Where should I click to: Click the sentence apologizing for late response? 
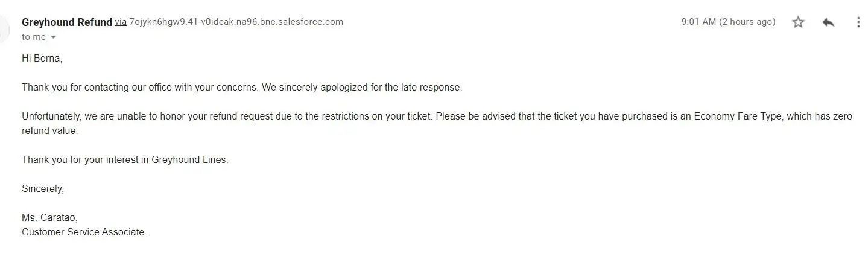coord(362,87)
